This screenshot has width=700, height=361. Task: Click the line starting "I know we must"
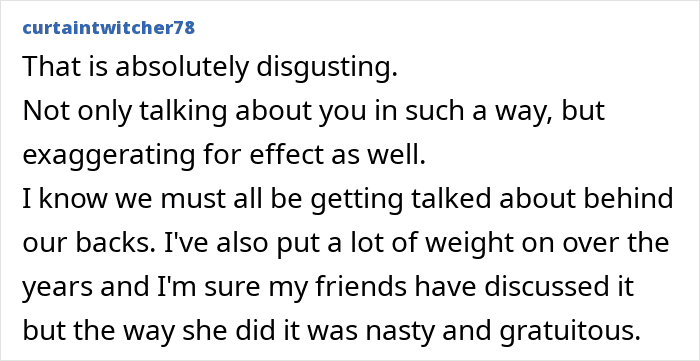347,199
